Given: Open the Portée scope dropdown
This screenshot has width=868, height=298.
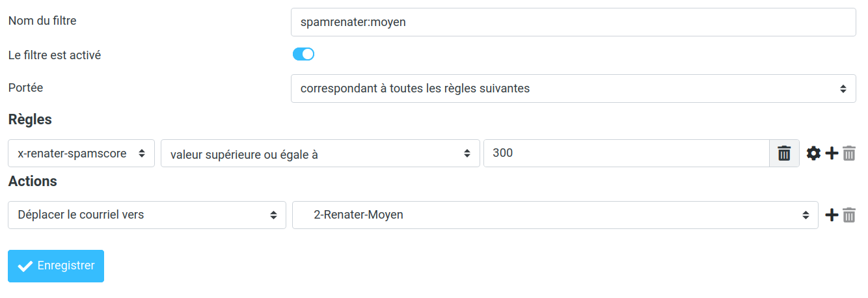Looking at the screenshot, I should pyautogui.click(x=573, y=88).
